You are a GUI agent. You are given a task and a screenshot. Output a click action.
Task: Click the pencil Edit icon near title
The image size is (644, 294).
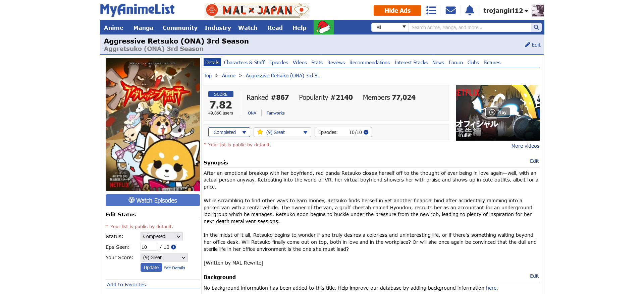point(533,45)
